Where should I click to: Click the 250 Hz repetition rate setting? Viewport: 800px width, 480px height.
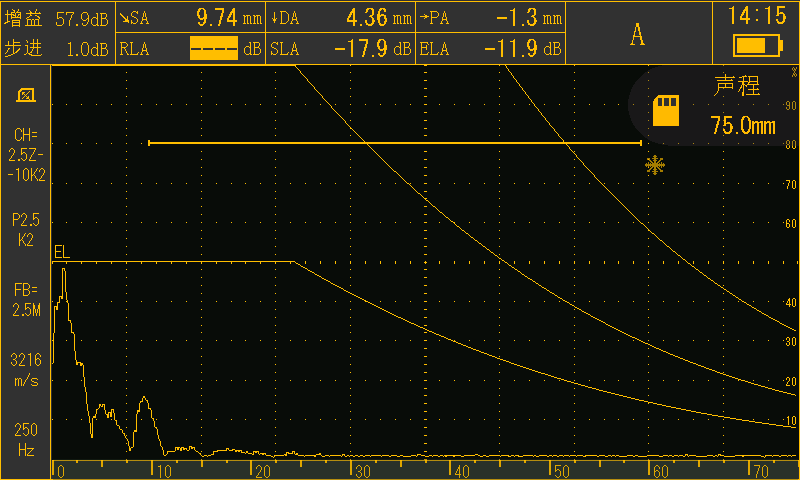[26, 440]
